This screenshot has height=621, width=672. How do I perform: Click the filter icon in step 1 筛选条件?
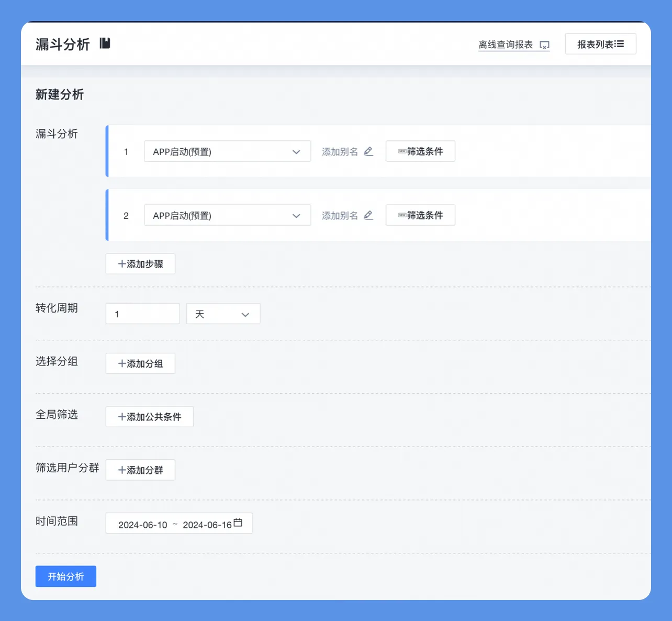pyautogui.click(x=402, y=151)
